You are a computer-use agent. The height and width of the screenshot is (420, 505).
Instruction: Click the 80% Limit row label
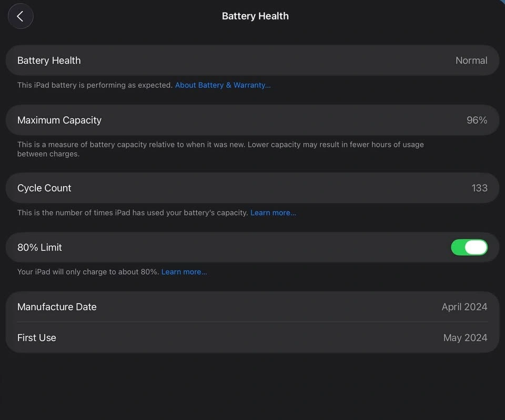click(x=39, y=247)
